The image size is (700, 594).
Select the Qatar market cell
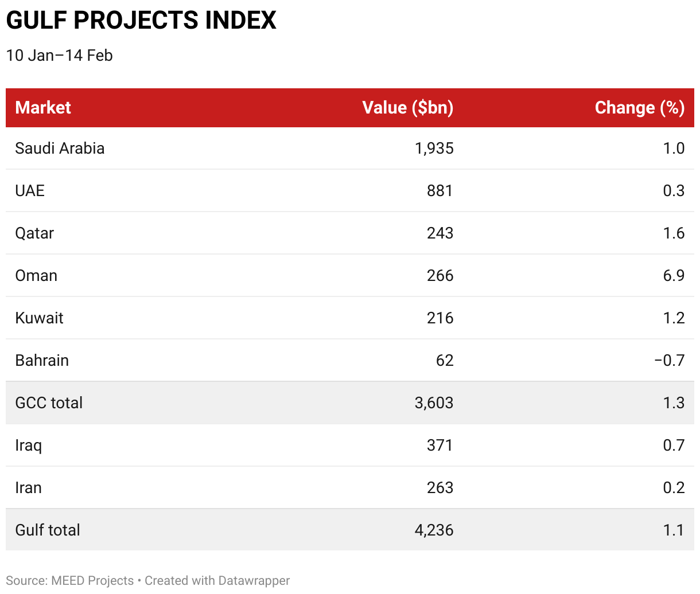(x=34, y=233)
